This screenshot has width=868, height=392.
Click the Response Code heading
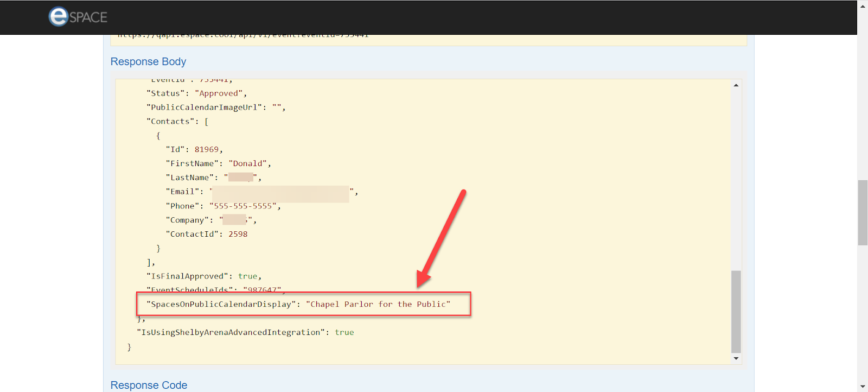pyautogui.click(x=149, y=385)
